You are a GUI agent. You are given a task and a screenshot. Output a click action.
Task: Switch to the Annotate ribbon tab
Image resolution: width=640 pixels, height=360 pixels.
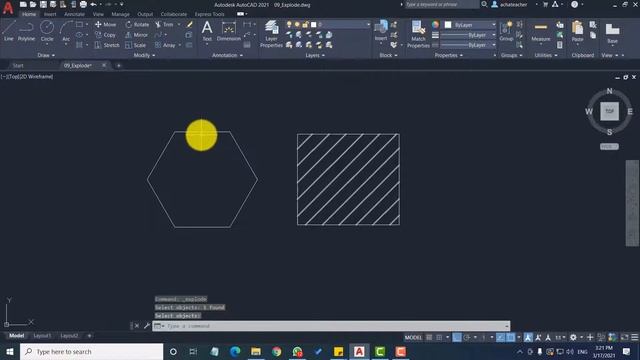click(74, 14)
